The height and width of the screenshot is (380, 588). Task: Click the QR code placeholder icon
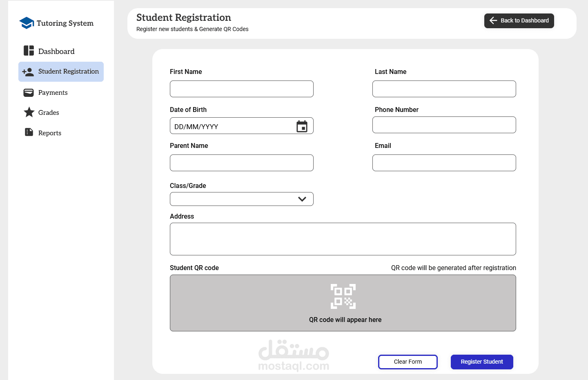[343, 296]
